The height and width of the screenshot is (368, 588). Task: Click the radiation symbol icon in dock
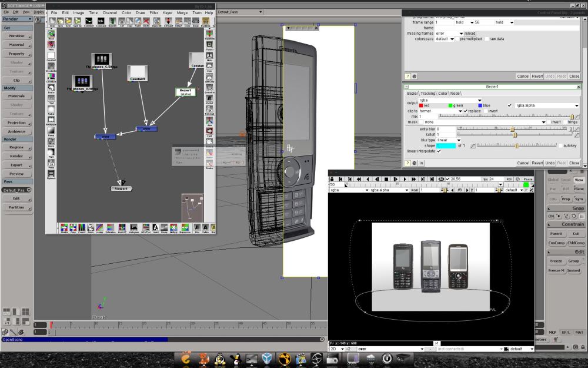click(x=284, y=359)
